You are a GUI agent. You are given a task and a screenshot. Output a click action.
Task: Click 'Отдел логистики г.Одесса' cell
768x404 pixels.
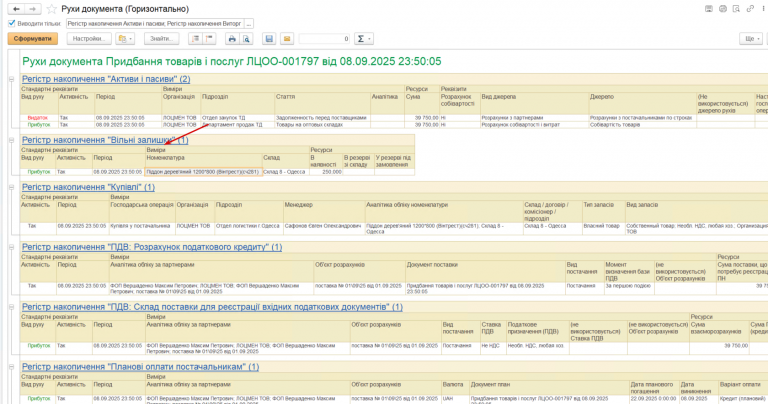[249, 229]
